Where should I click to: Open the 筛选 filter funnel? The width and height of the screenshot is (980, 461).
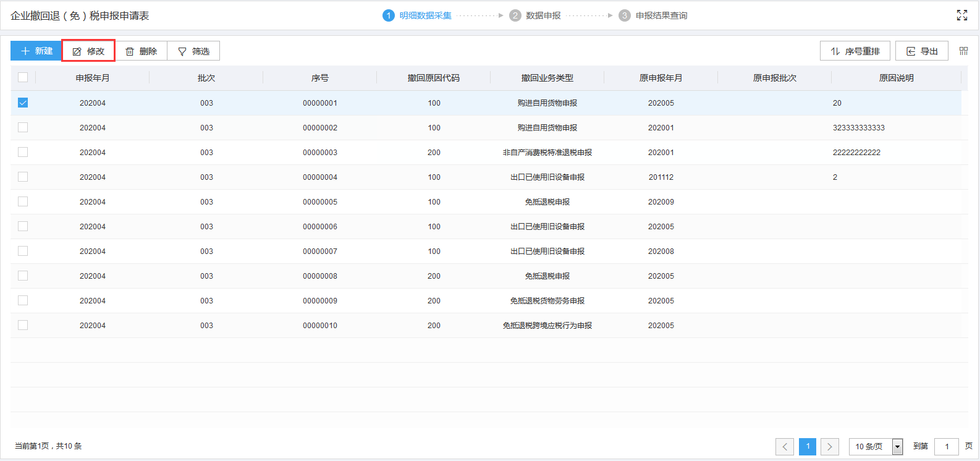(193, 51)
